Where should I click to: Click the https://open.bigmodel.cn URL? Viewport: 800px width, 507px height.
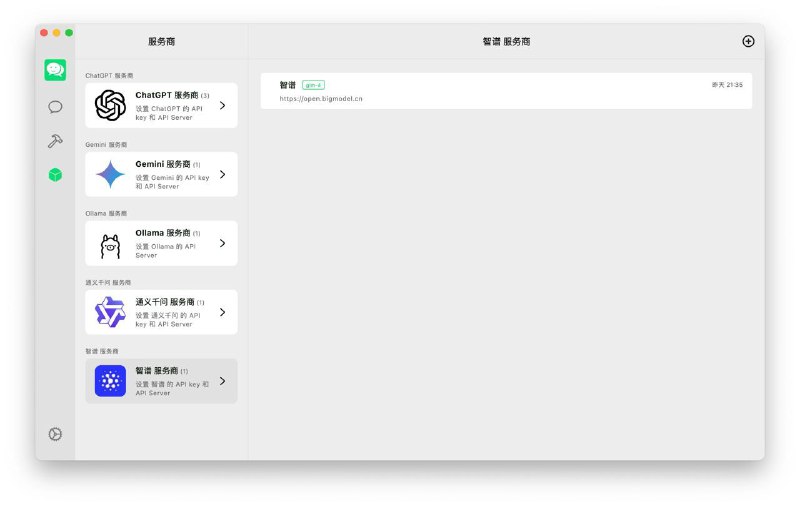click(x=321, y=99)
